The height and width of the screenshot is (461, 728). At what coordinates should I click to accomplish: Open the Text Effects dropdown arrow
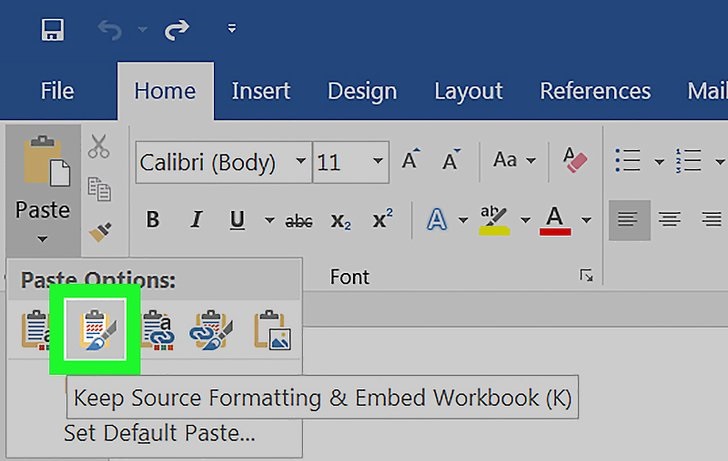click(463, 220)
